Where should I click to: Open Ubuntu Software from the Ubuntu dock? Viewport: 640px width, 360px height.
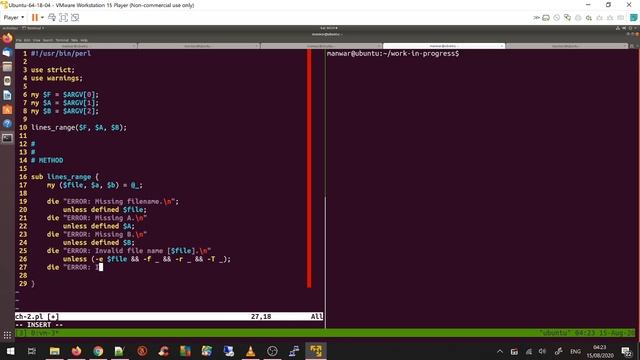tap(7, 109)
